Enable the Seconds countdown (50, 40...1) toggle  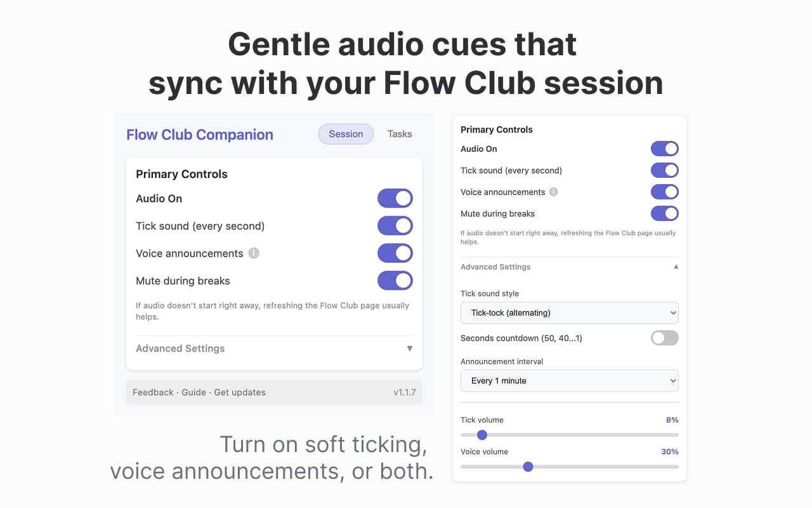[x=664, y=338]
